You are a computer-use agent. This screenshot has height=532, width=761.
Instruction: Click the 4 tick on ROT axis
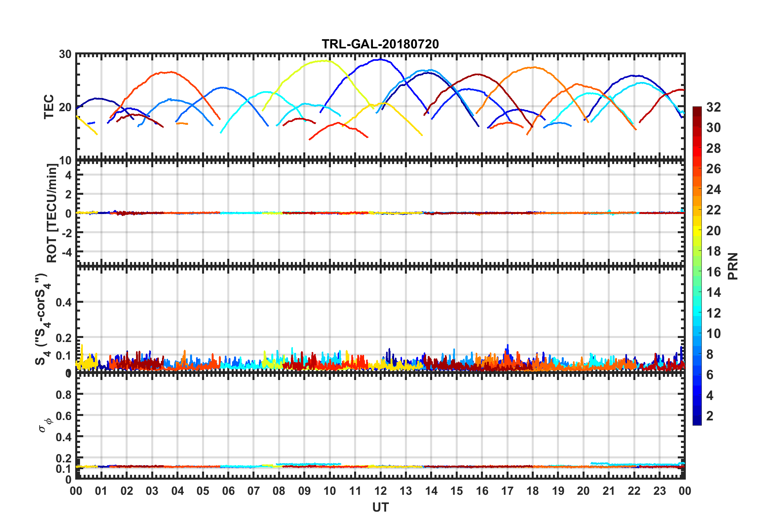click(68, 175)
